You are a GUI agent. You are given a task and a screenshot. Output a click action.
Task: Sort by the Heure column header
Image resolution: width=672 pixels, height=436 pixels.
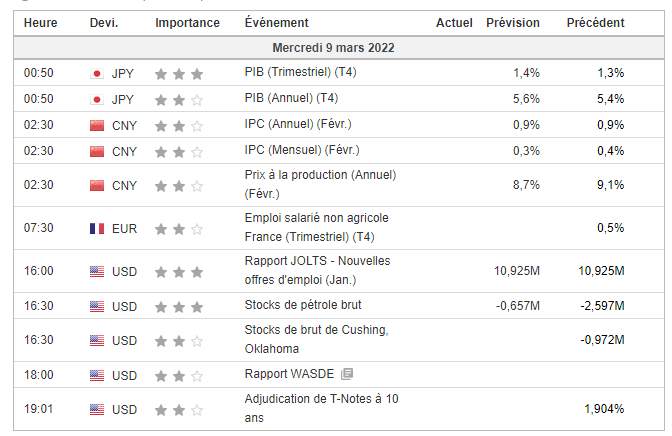40,23
